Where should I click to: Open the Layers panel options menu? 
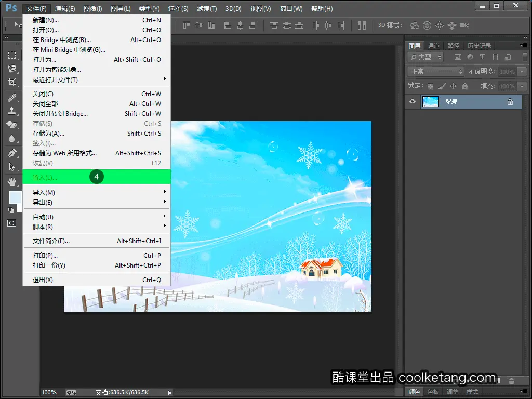coord(524,45)
